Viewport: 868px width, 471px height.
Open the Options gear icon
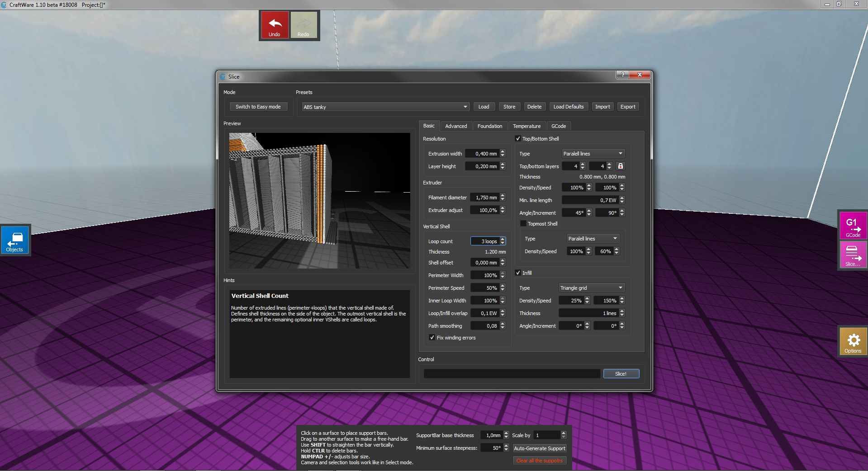point(853,342)
